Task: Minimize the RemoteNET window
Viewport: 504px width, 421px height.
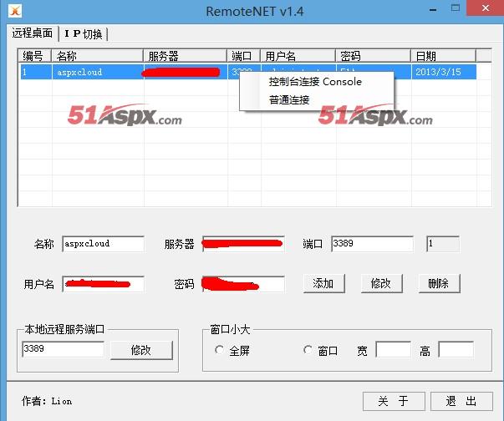Action: (433, 9)
